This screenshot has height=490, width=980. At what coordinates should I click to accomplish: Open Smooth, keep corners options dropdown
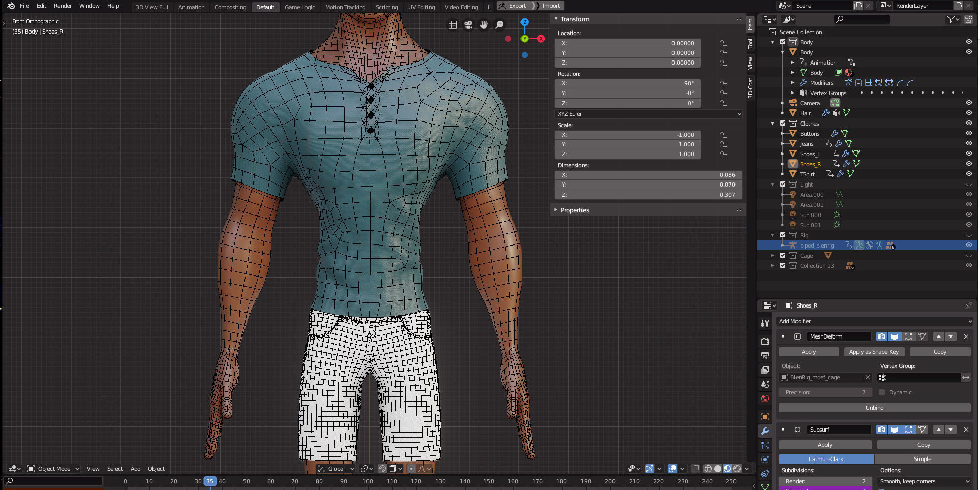pyautogui.click(x=925, y=481)
